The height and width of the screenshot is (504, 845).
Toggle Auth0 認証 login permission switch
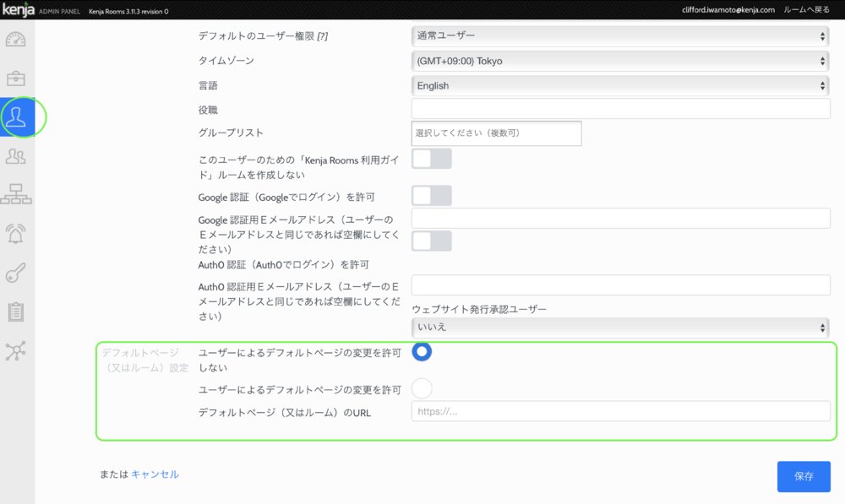click(x=432, y=241)
